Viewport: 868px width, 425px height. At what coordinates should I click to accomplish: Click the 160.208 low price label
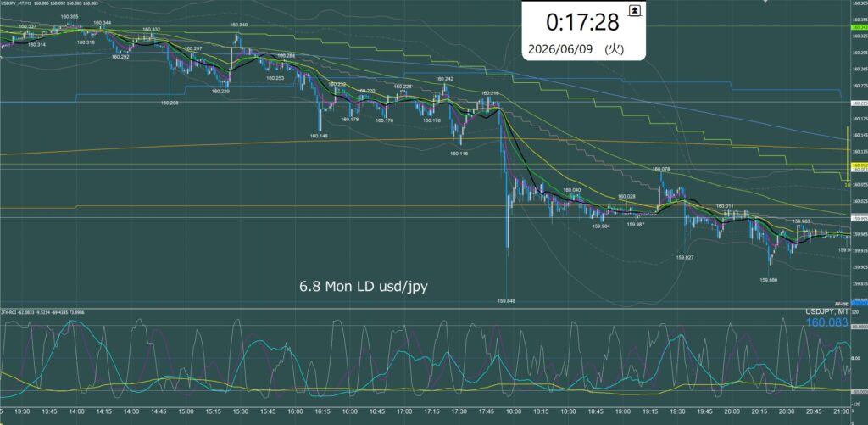tap(170, 103)
